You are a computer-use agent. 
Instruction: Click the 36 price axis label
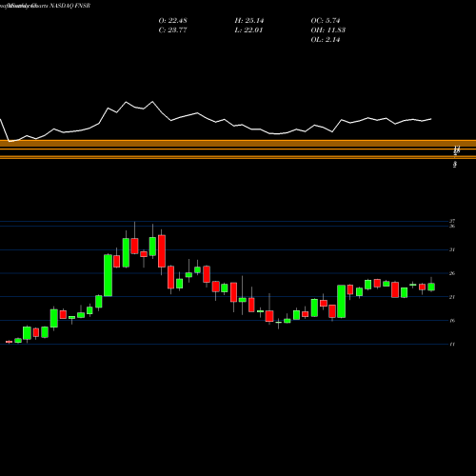pyautogui.click(x=452, y=226)
